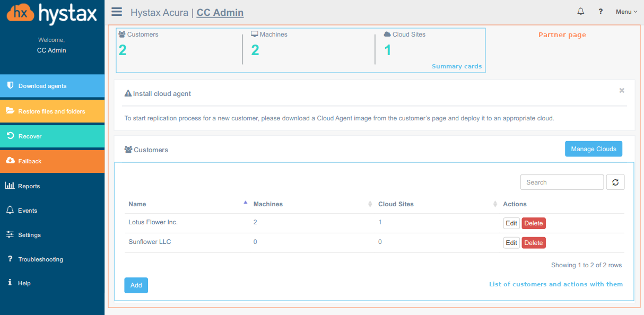This screenshot has height=315, width=644.
Task: Click the question mark icon in header
Action: (601, 12)
